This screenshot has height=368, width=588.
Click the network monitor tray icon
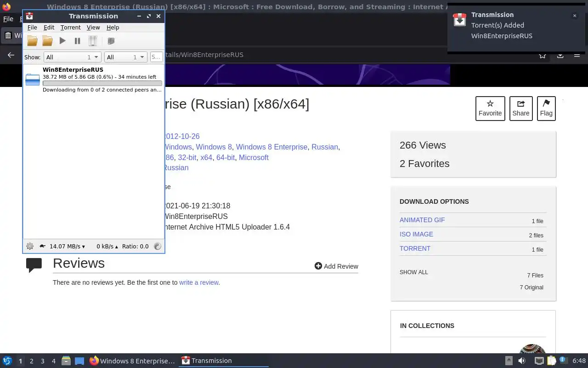click(539, 361)
